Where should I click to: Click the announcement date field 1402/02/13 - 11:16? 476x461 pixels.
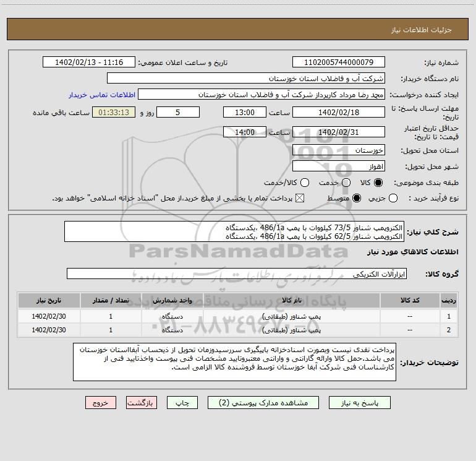[x=89, y=62]
